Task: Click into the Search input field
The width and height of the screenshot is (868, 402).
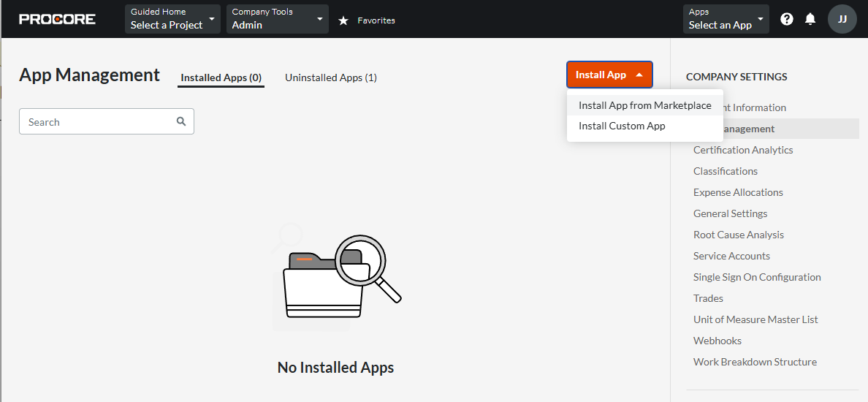Action: coord(99,122)
